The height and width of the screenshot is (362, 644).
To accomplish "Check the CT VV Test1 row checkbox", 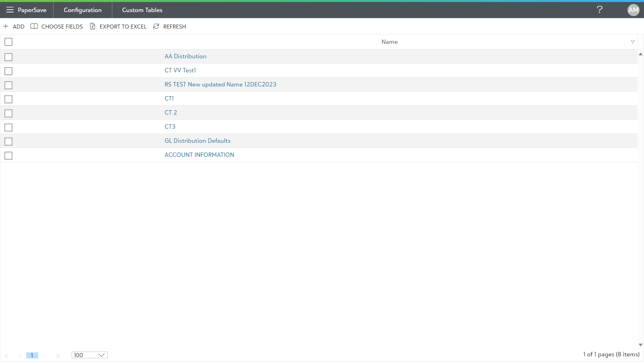I will click(x=8, y=71).
